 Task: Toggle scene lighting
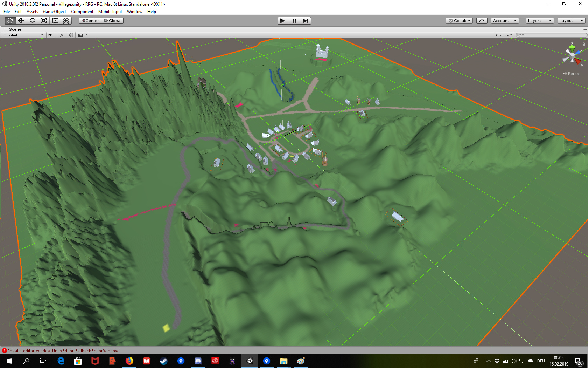pos(62,35)
